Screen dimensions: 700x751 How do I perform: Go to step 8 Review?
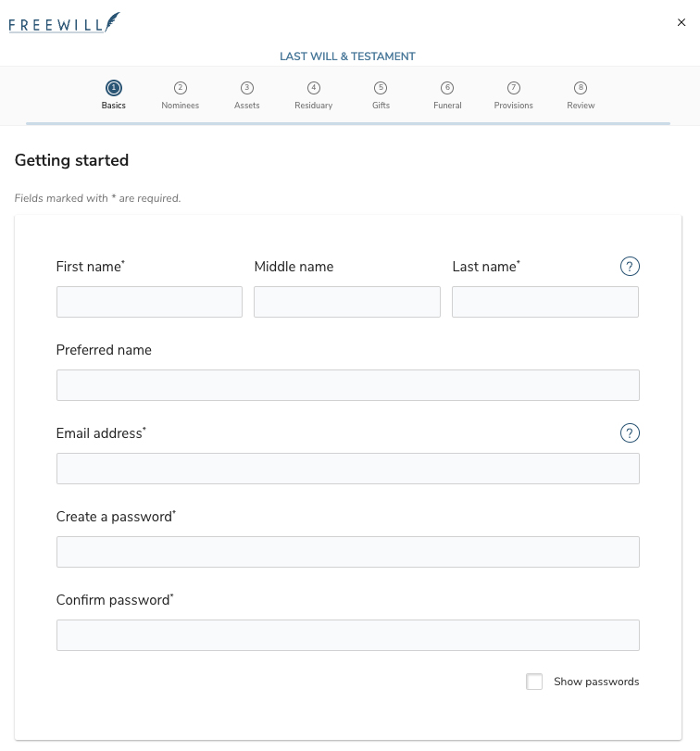pos(581,94)
